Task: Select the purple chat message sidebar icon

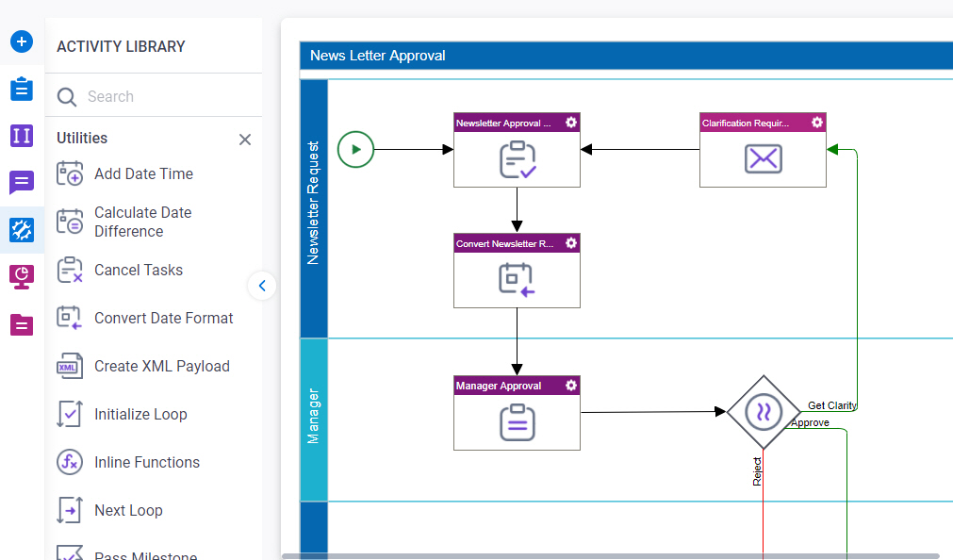Action: [22, 182]
